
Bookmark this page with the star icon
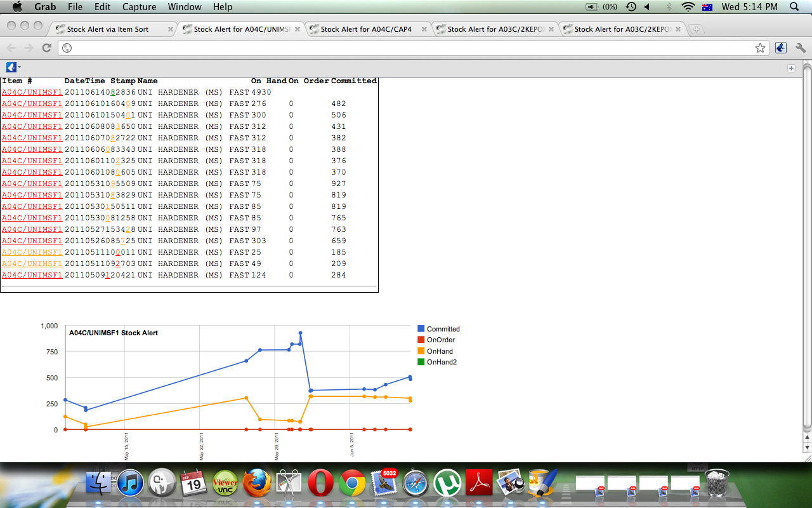(760, 48)
